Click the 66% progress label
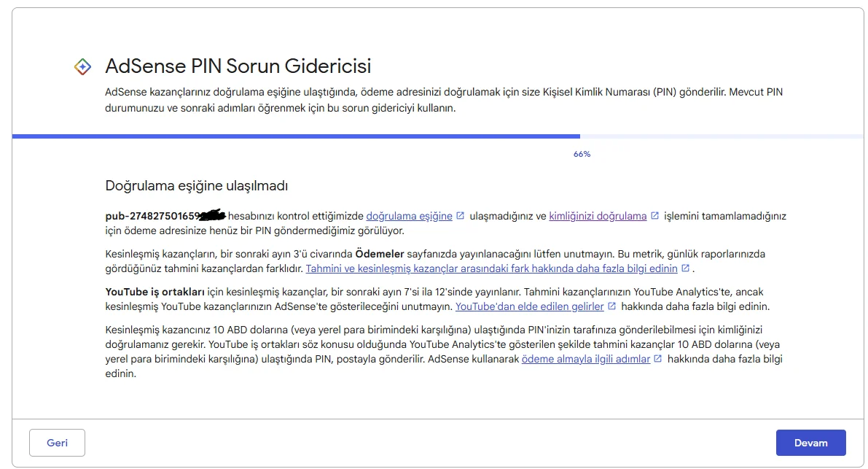 (582, 154)
